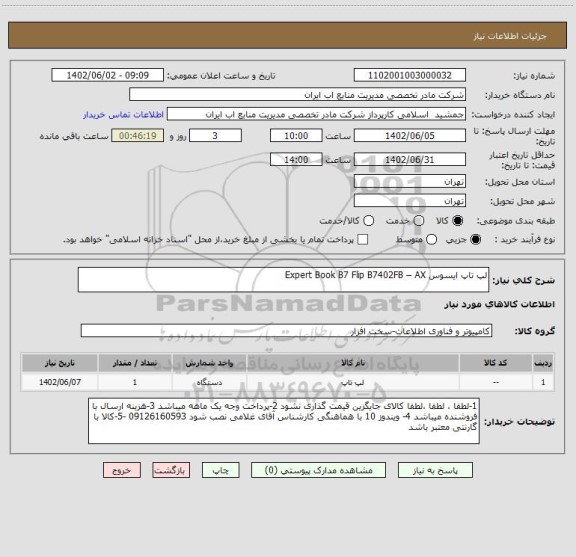Click the نام کالا column header
The height and width of the screenshot is (557, 576).
tap(353, 363)
